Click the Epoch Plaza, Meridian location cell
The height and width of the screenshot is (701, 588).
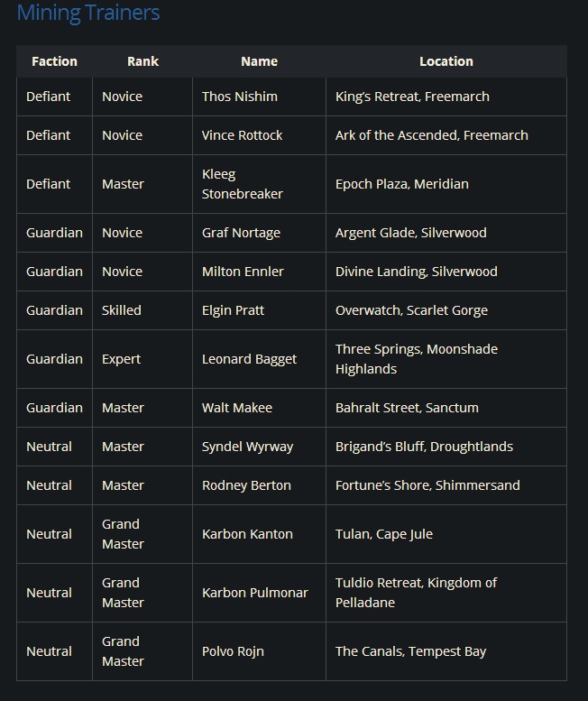402,184
